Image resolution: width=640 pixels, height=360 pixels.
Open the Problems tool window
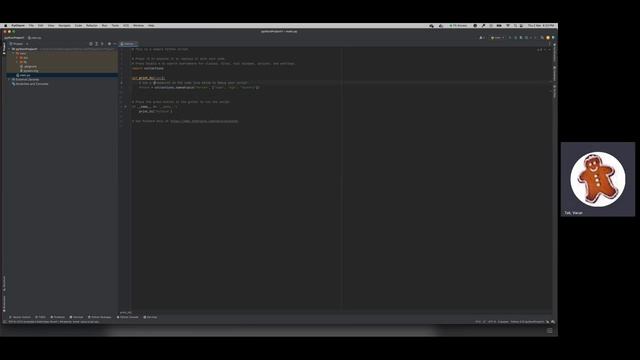pos(58,317)
